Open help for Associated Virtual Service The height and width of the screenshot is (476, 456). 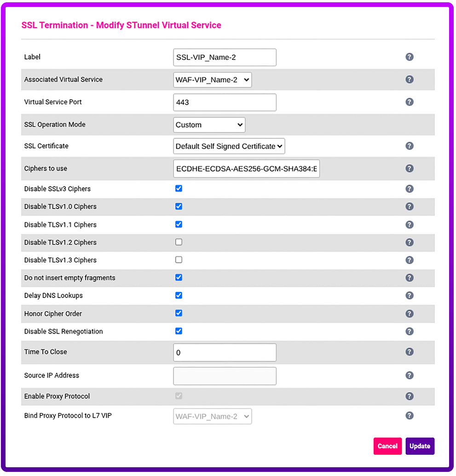409,80
